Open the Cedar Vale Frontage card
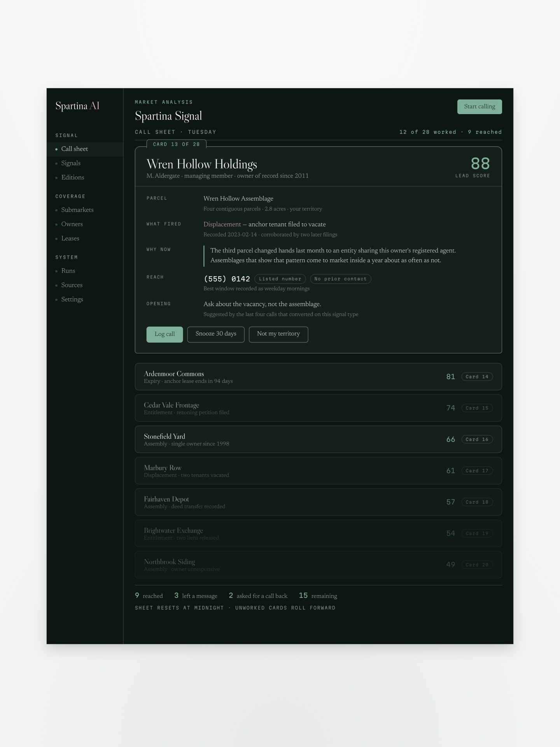Screen dimensions: 560x747 [318, 408]
